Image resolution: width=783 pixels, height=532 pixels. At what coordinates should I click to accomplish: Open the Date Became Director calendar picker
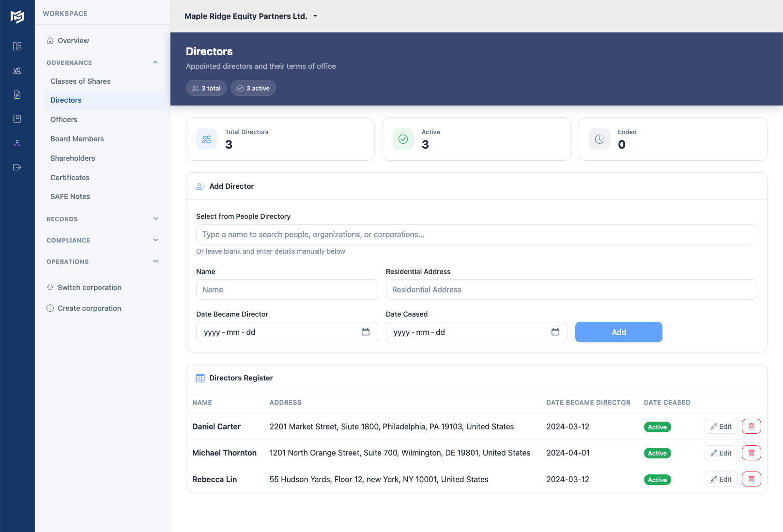click(x=366, y=332)
